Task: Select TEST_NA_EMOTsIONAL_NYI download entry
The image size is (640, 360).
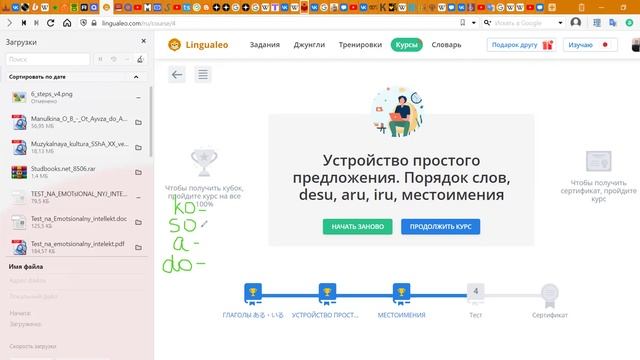Action: [x=77, y=197]
